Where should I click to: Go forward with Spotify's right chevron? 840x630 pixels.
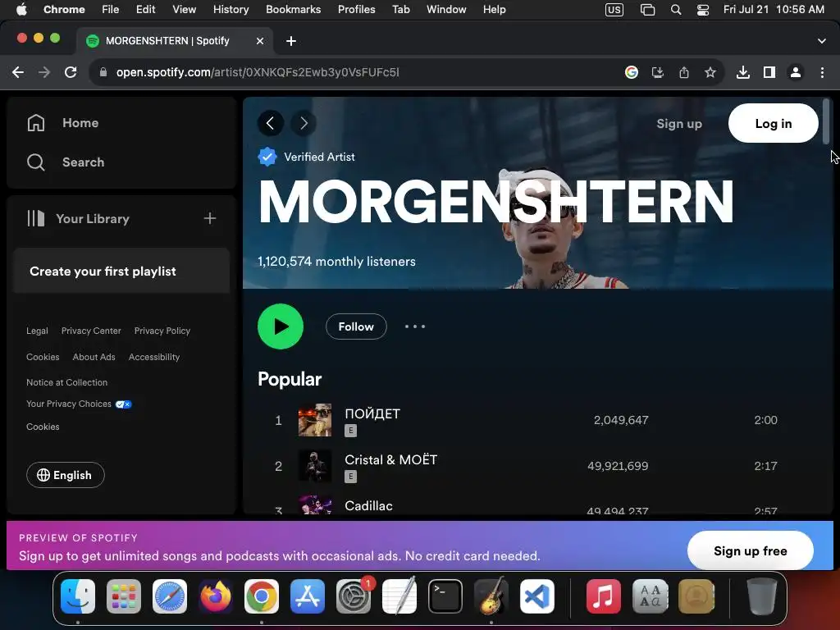tap(304, 123)
